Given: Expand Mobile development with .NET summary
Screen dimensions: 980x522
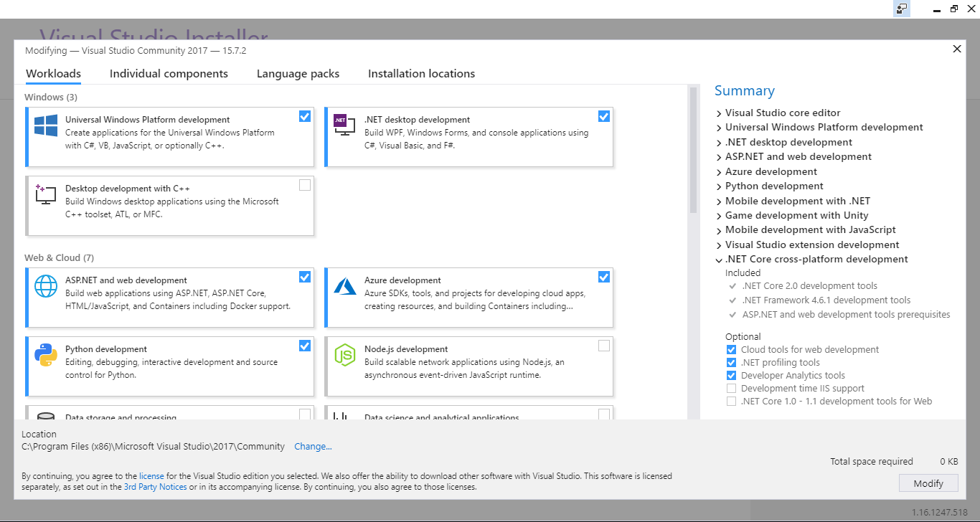Looking at the screenshot, I should coord(719,201).
